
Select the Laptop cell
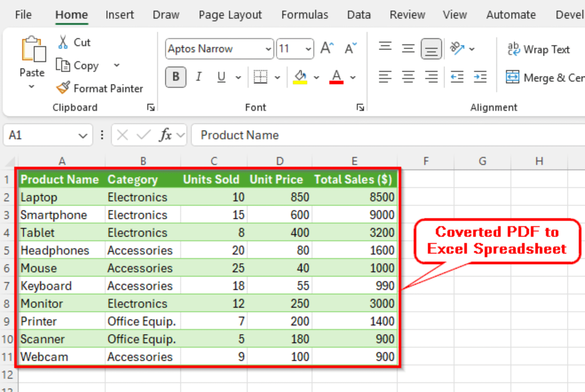click(62, 197)
